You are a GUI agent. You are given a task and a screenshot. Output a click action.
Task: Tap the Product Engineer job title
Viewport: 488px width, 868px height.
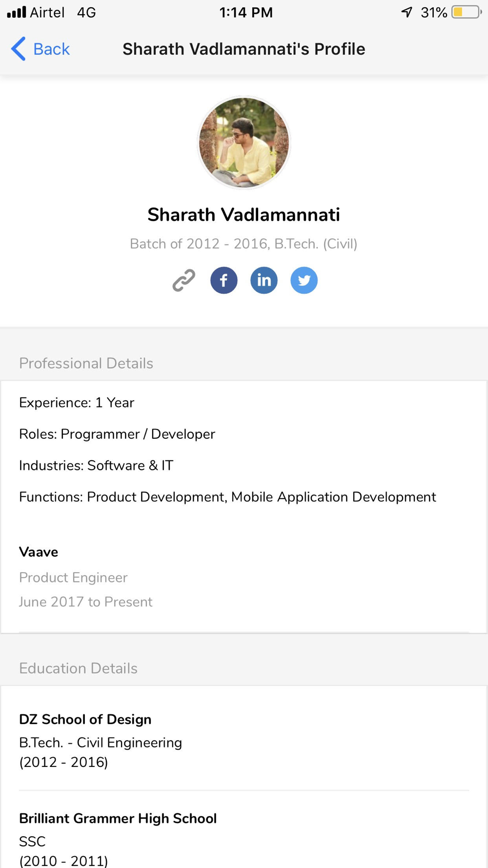point(73,578)
